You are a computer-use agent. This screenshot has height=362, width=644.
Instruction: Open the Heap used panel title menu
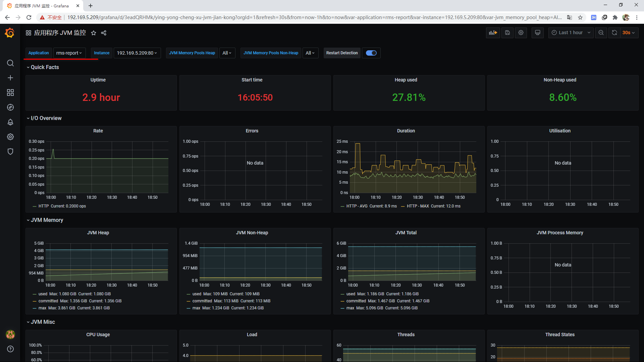pyautogui.click(x=406, y=80)
